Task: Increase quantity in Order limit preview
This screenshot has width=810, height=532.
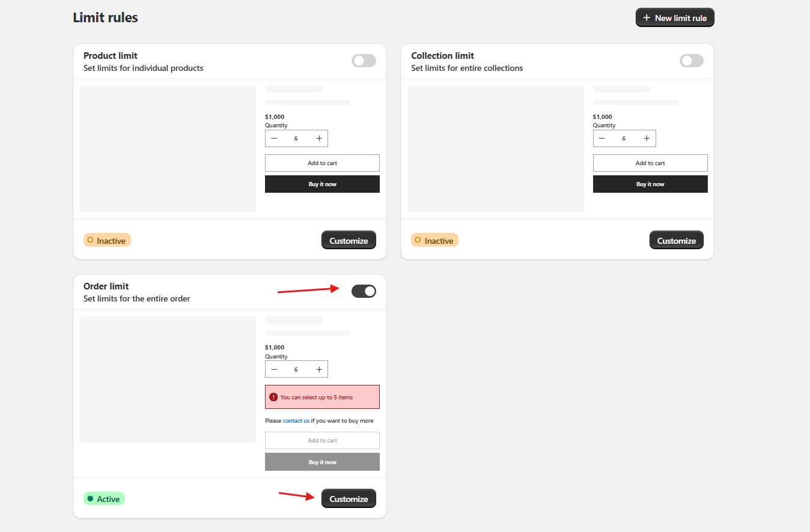Action: (x=319, y=369)
